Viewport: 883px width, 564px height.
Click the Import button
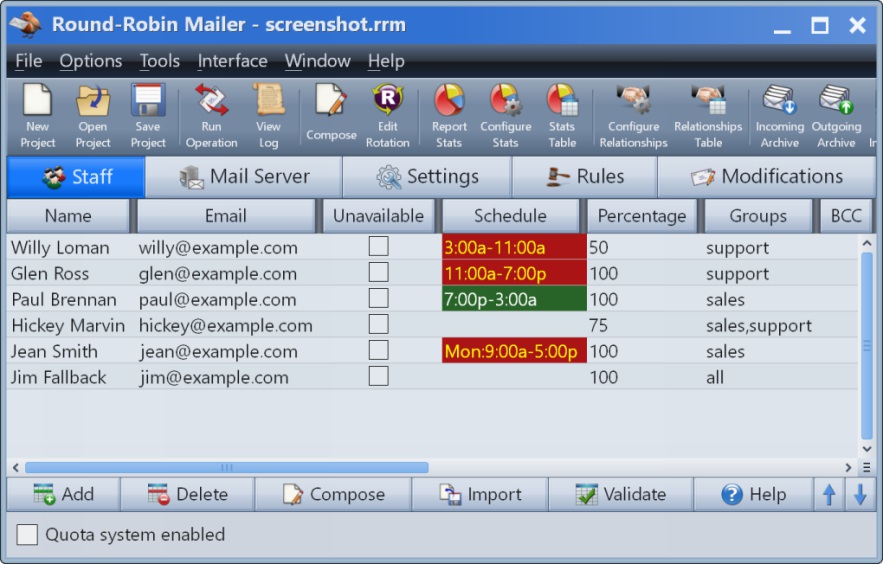[480, 494]
